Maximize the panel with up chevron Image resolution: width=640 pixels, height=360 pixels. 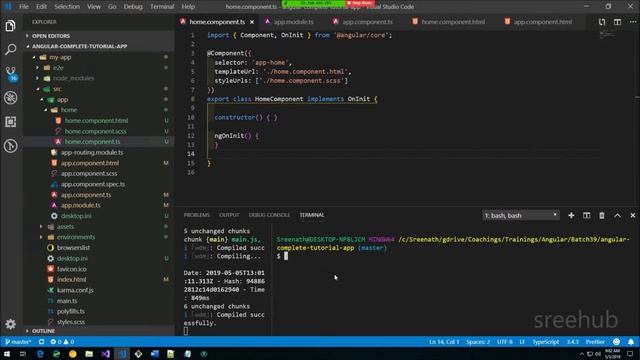coord(617,215)
